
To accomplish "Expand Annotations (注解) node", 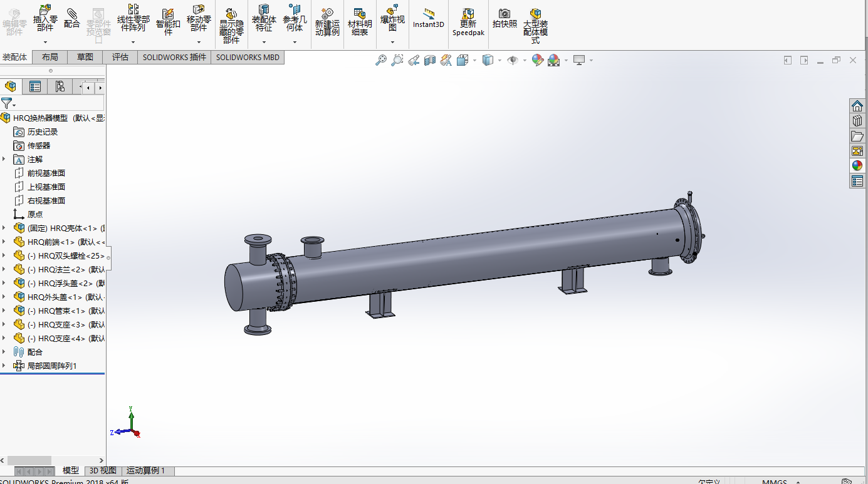I will (4, 159).
